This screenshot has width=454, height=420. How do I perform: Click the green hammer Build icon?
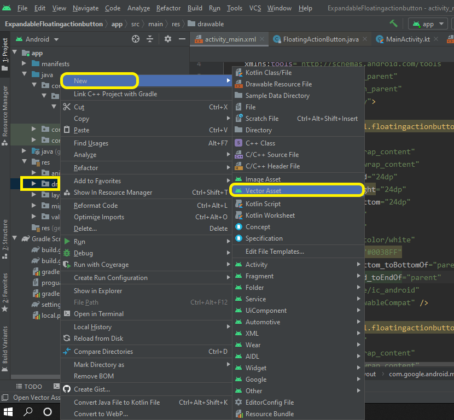coord(394,24)
